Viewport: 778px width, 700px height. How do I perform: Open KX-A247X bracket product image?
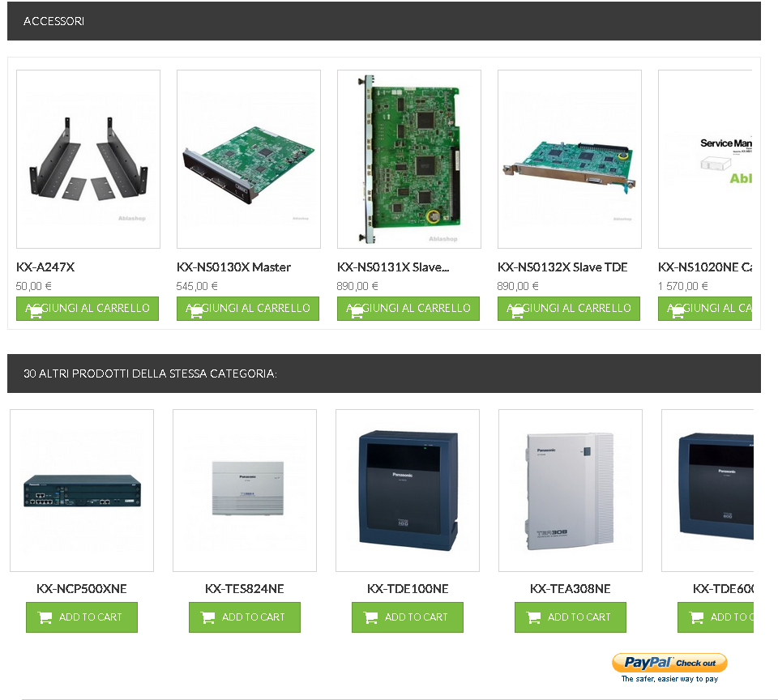[88, 159]
